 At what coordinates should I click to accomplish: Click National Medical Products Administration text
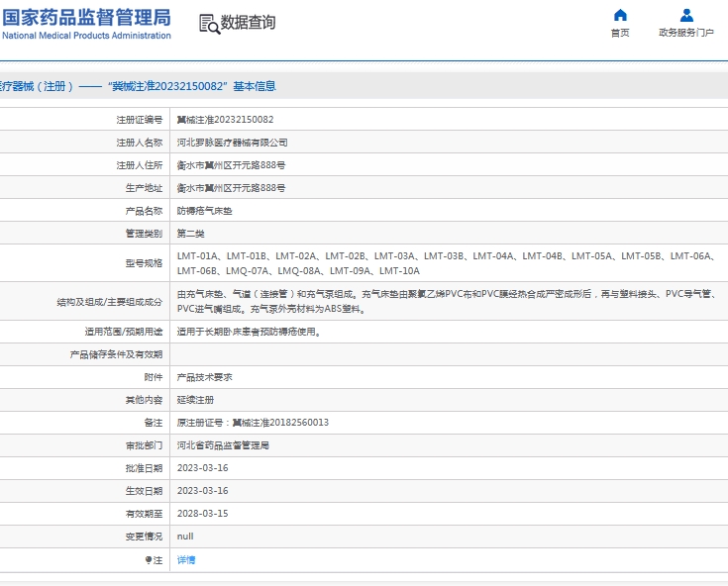click(86, 36)
